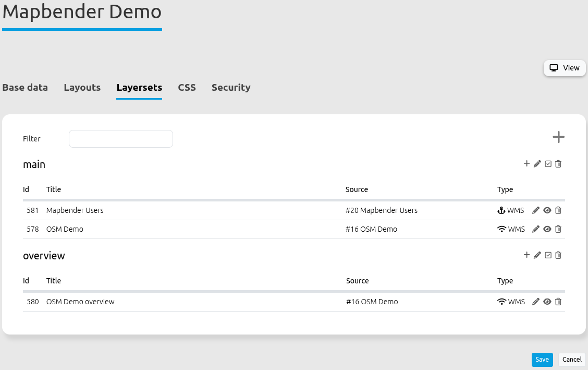
Task: Delete the OSM Demo overview instance
Action: click(558, 302)
